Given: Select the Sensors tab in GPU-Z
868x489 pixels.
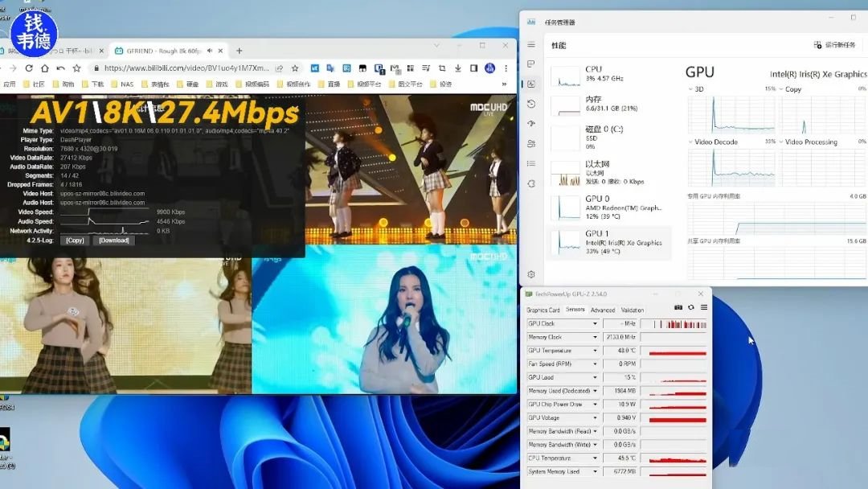Looking at the screenshot, I should click(575, 310).
